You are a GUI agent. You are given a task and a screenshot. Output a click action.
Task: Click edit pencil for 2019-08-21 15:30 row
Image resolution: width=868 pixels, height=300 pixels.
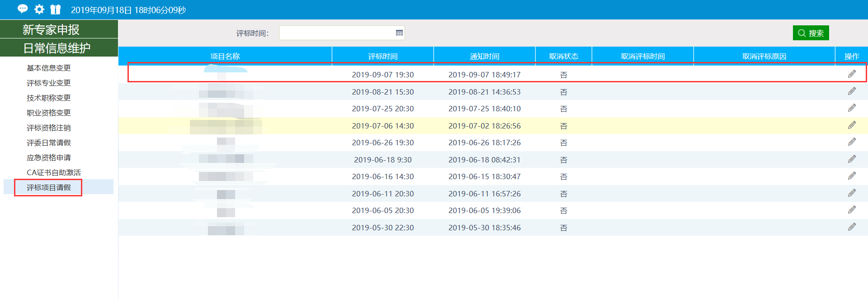852,91
